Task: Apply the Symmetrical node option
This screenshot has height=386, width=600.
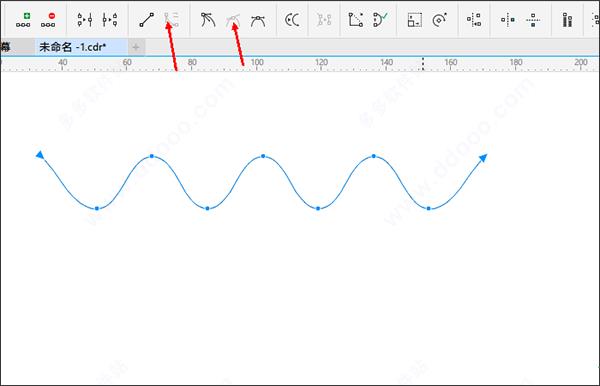Action: (x=258, y=21)
